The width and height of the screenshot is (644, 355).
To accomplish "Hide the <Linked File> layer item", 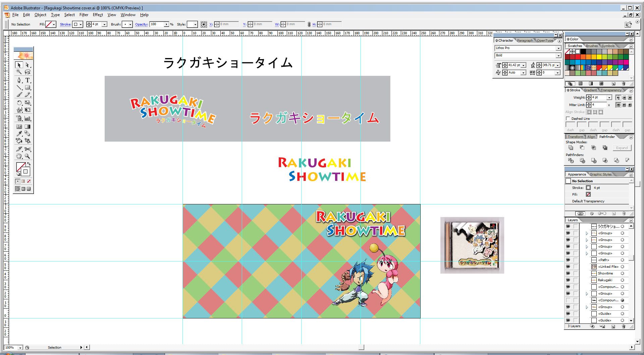I will (x=568, y=267).
